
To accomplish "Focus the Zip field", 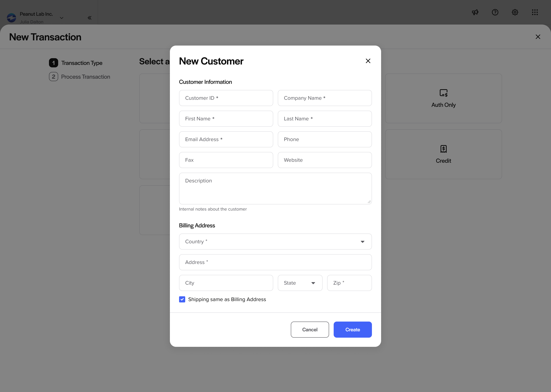I will click(x=349, y=283).
